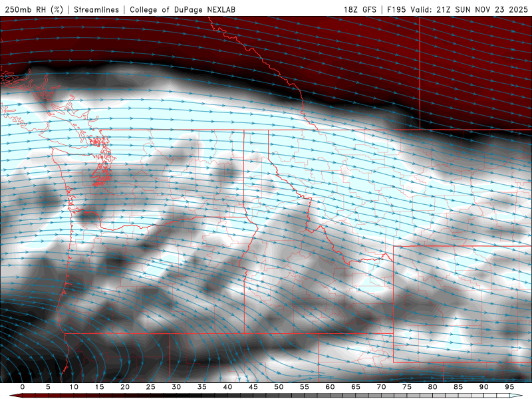Screen dimensions: 532x399
Task: Click the 95 label on the RH scale
Action: click(509, 387)
